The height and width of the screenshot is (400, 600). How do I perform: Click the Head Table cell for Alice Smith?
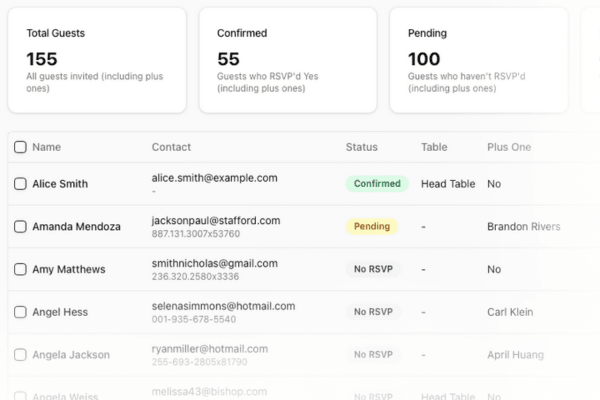tap(448, 184)
